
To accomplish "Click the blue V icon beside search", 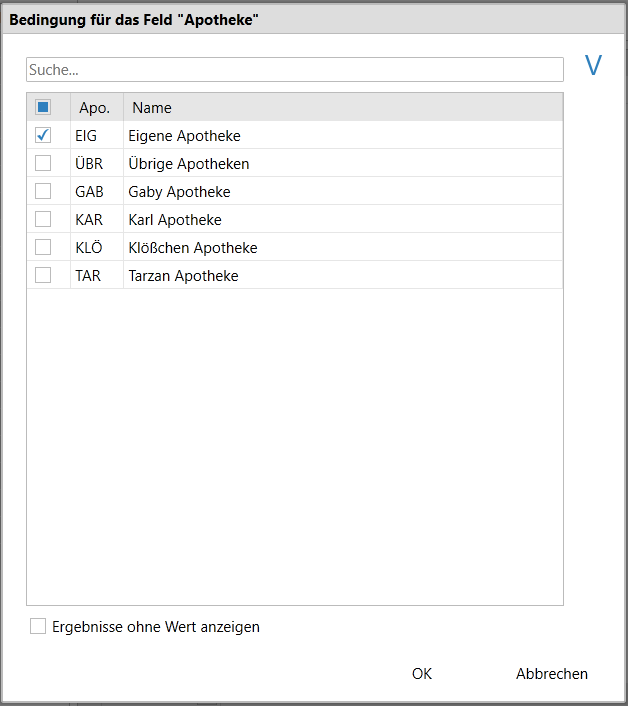I will coord(593,65).
